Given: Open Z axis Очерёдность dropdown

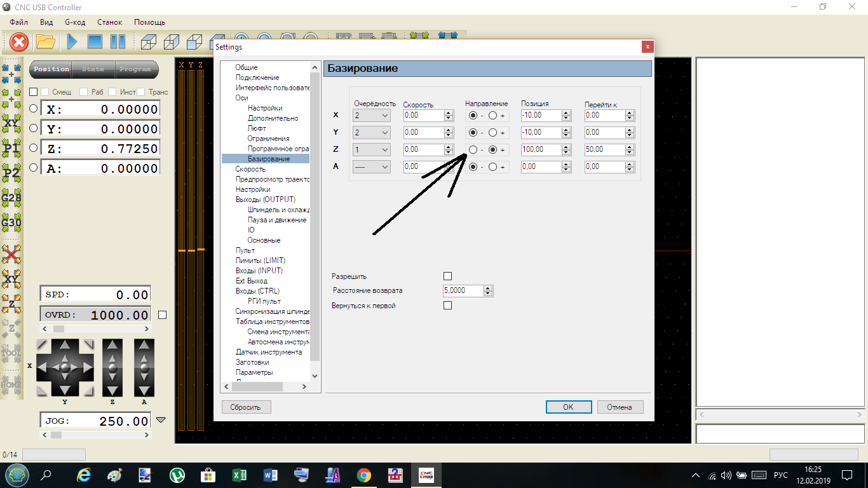Looking at the screenshot, I should (372, 150).
